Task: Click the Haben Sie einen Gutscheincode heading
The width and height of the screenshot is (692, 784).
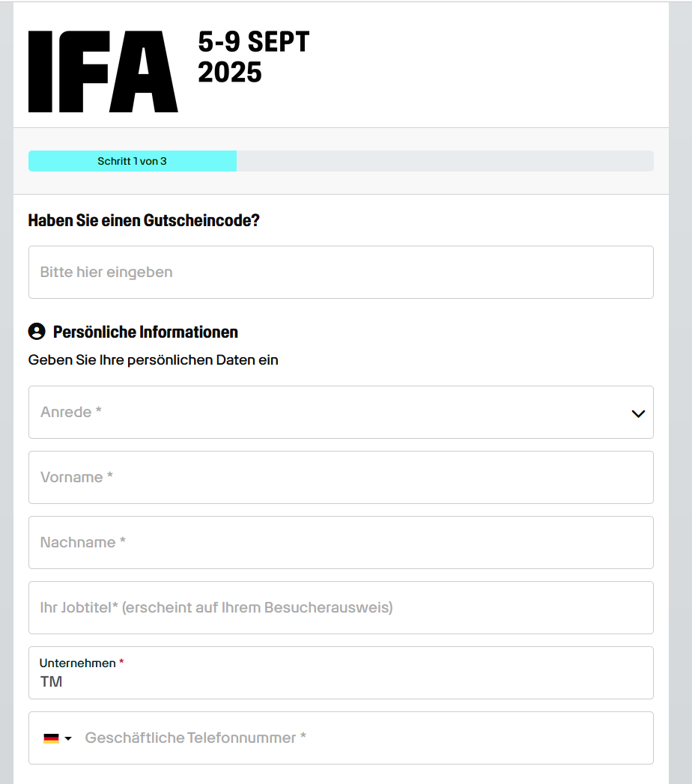Action: point(144,221)
